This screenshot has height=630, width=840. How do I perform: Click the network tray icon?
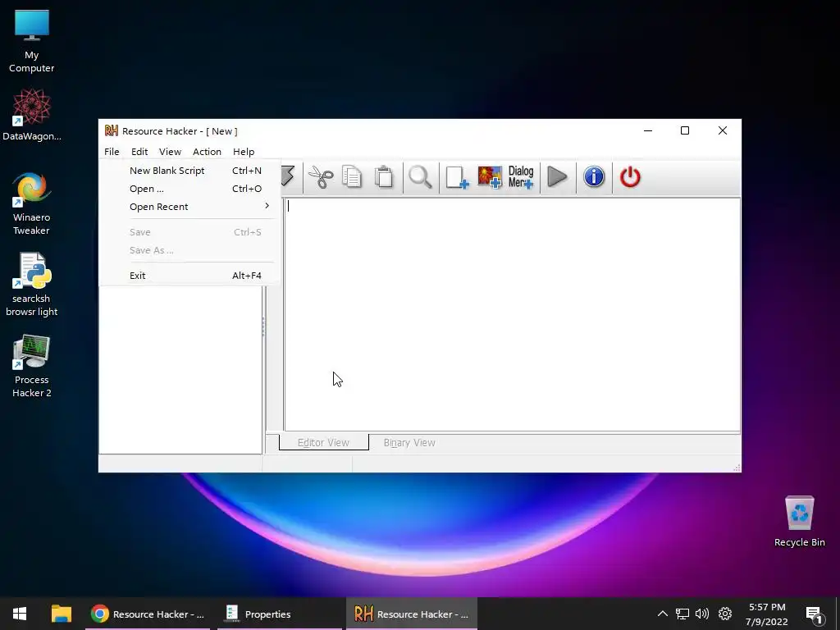(x=682, y=614)
